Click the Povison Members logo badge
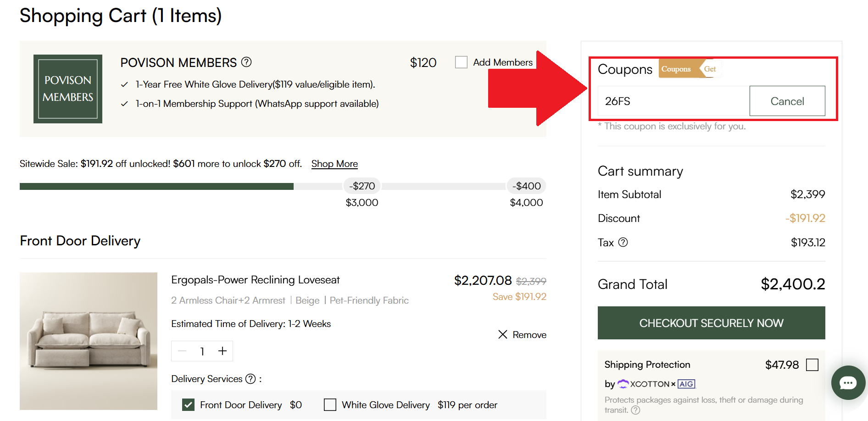This screenshot has height=421, width=868. 68,89
